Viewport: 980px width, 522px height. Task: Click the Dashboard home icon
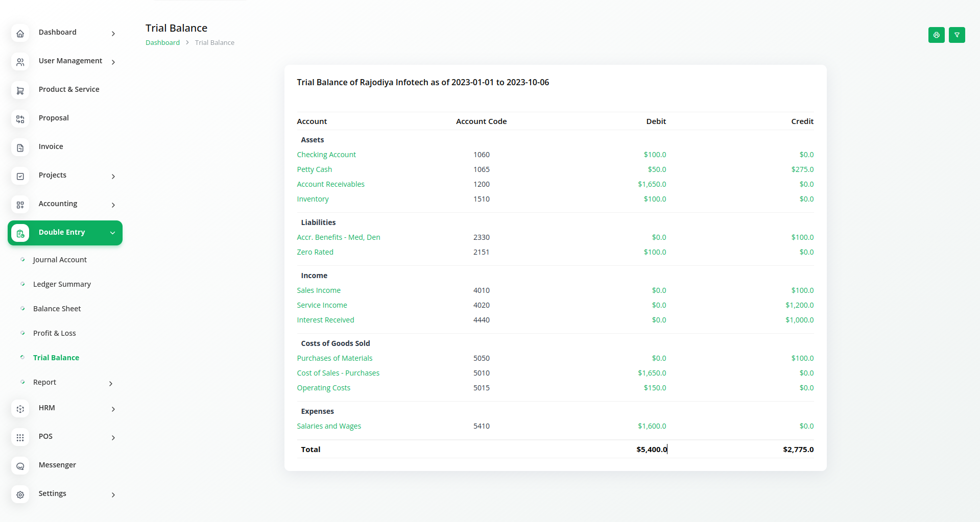click(x=20, y=34)
